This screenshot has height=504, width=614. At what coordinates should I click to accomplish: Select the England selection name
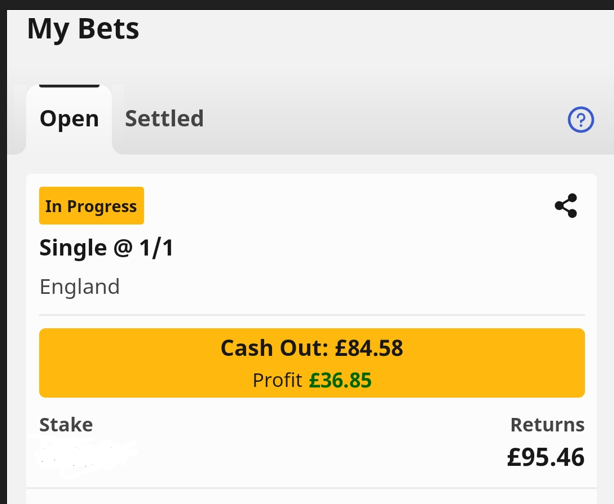(80, 287)
